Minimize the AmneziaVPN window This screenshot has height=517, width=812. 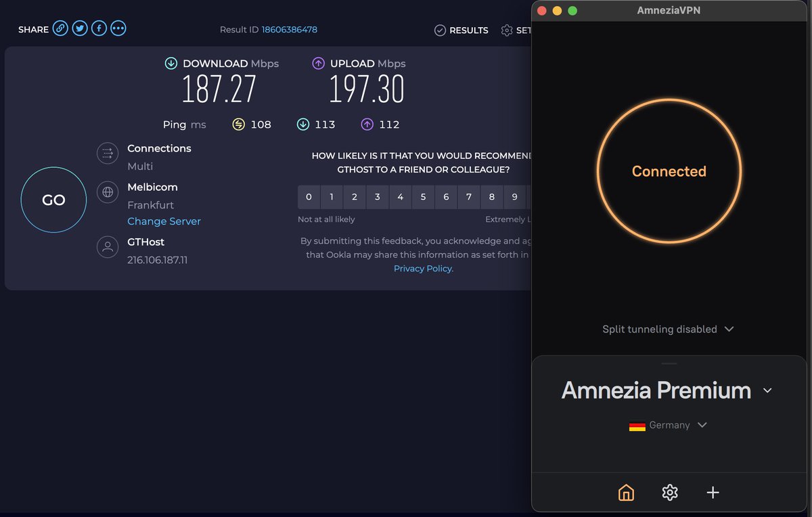point(558,10)
